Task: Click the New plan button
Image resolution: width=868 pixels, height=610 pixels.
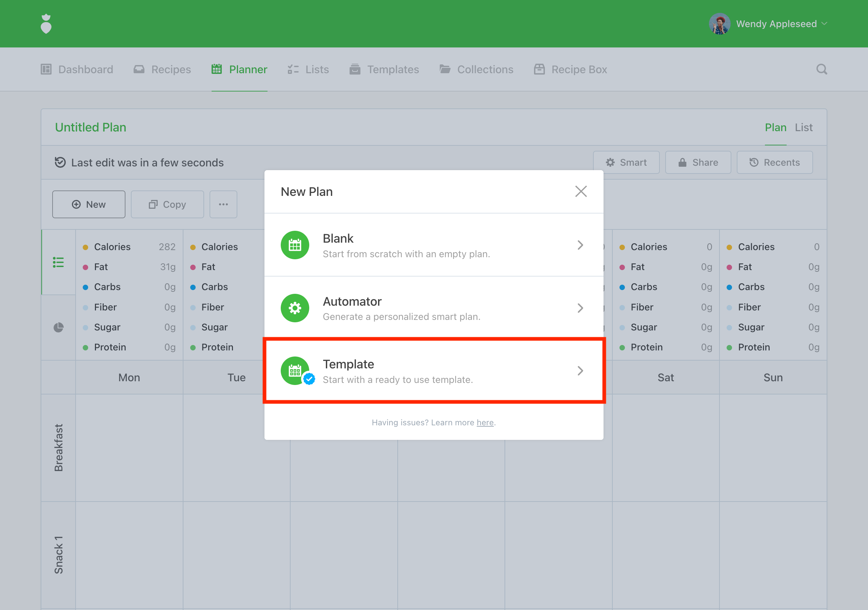Action: (89, 204)
